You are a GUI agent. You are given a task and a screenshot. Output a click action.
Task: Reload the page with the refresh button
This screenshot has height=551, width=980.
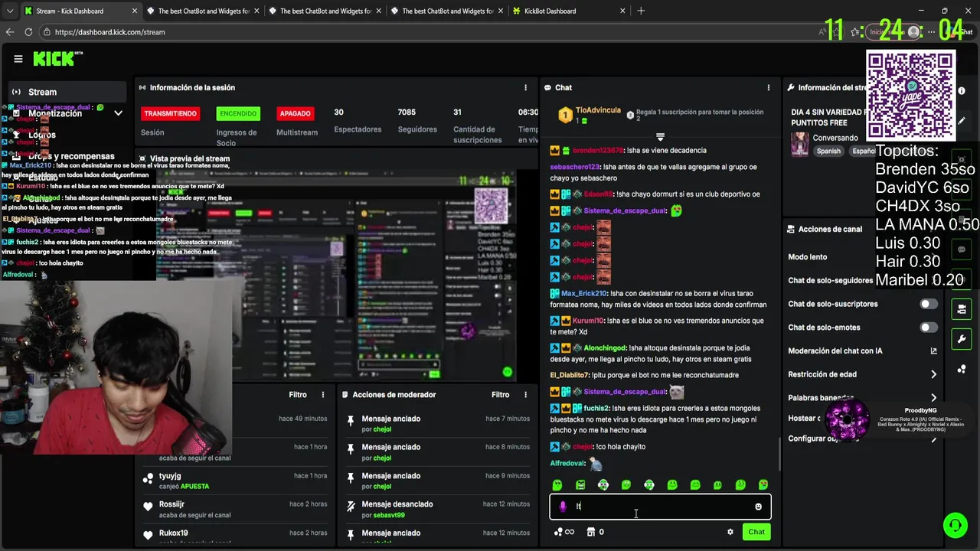coord(28,32)
